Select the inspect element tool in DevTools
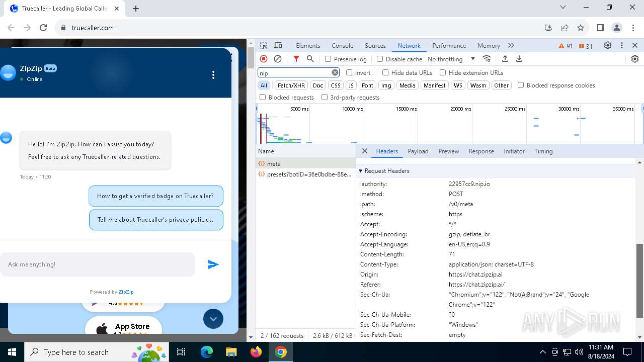Viewport: 644px width, 362px height. (x=264, y=45)
